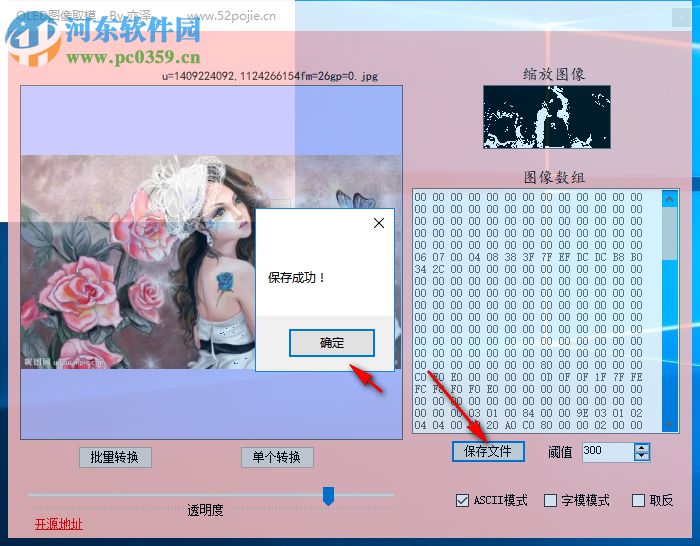
Task: Enable the 字模模式 checkbox
Action: 550,500
